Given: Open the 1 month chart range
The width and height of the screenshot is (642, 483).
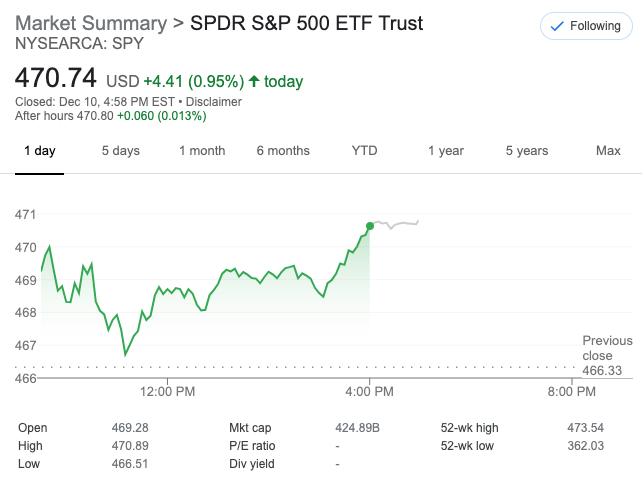Looking at the screenshot, I should click(x=202, y=151).
